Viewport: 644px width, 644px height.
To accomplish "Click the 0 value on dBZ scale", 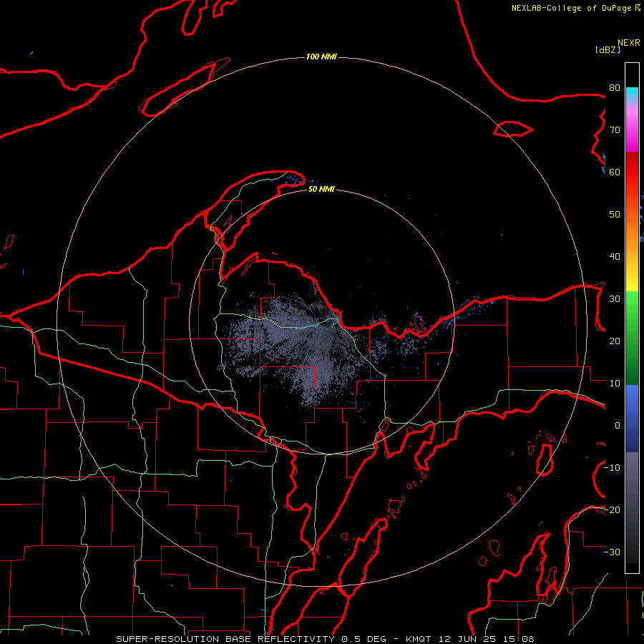I will 618,426.
